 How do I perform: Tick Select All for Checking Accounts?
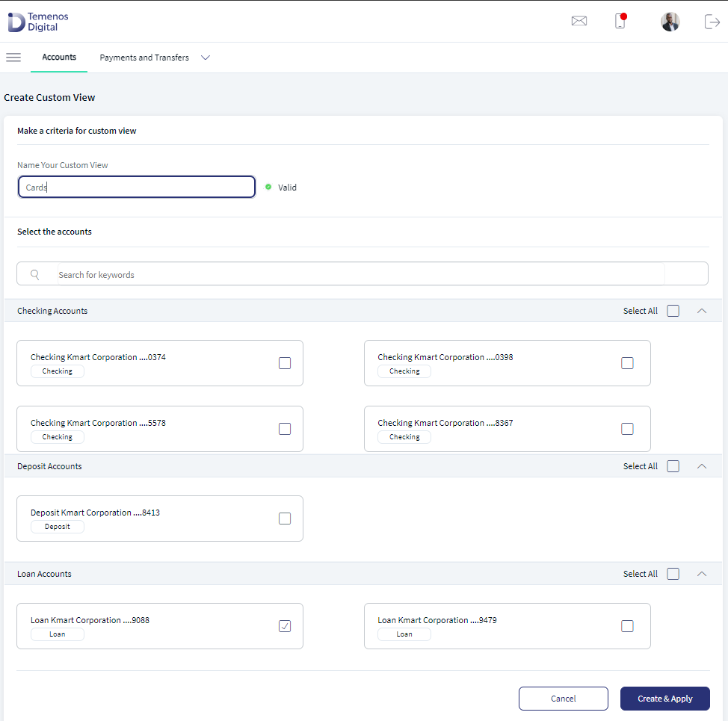(673, 311)
